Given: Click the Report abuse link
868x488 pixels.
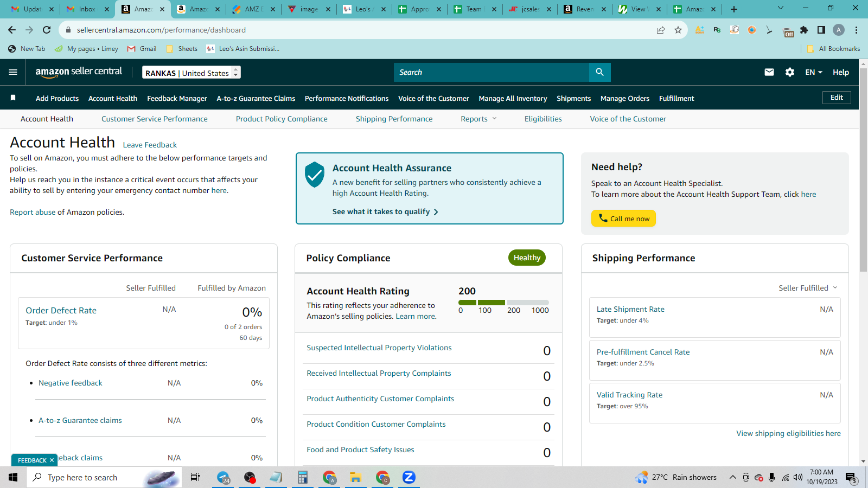Looking at the screenshot, I should tap(33, 212).
